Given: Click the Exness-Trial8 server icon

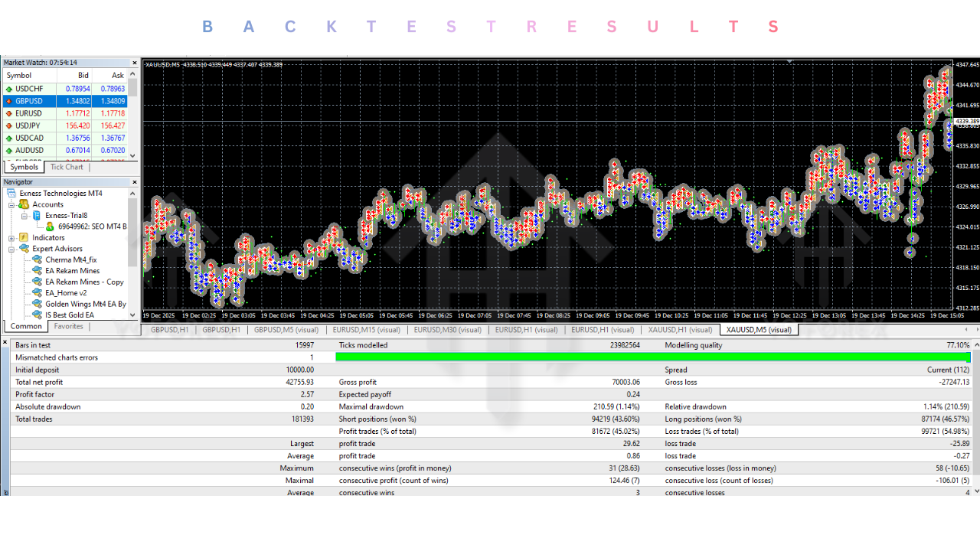Looking at the screenshot, I should click(x=37, y=216).
